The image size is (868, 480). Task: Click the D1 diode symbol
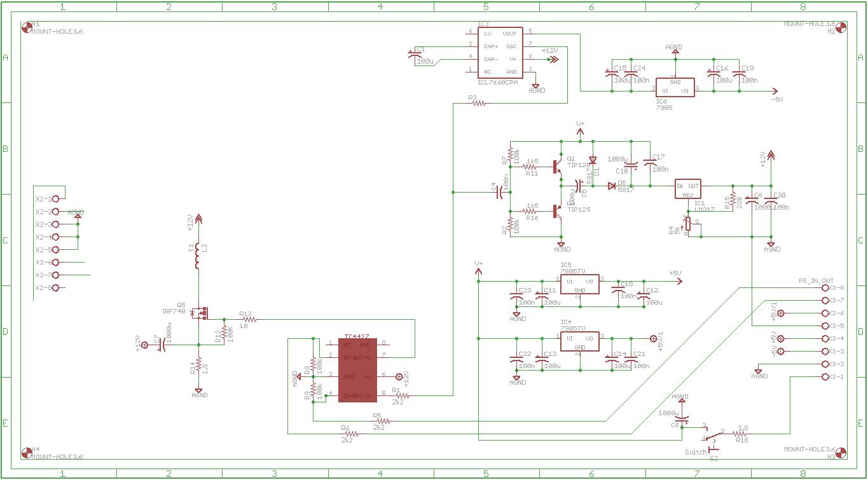coord(593,160)
